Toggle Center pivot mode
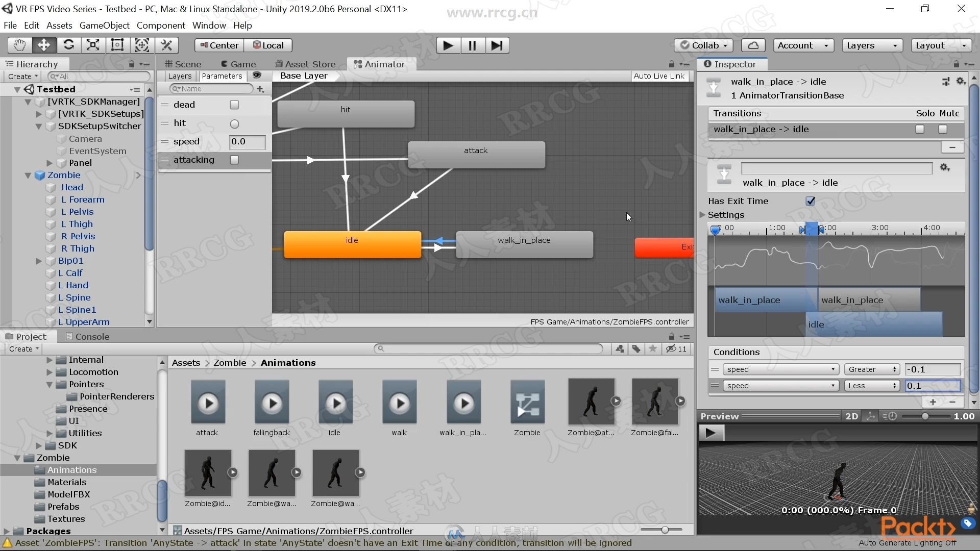 (219, 45)
